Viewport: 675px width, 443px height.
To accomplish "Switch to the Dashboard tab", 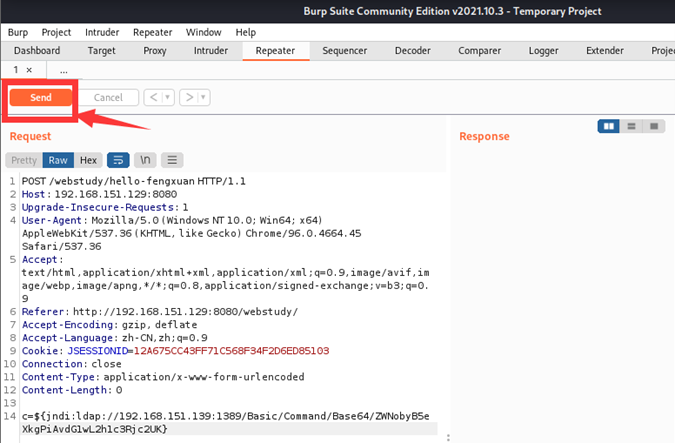I will (x=37, y=51).
